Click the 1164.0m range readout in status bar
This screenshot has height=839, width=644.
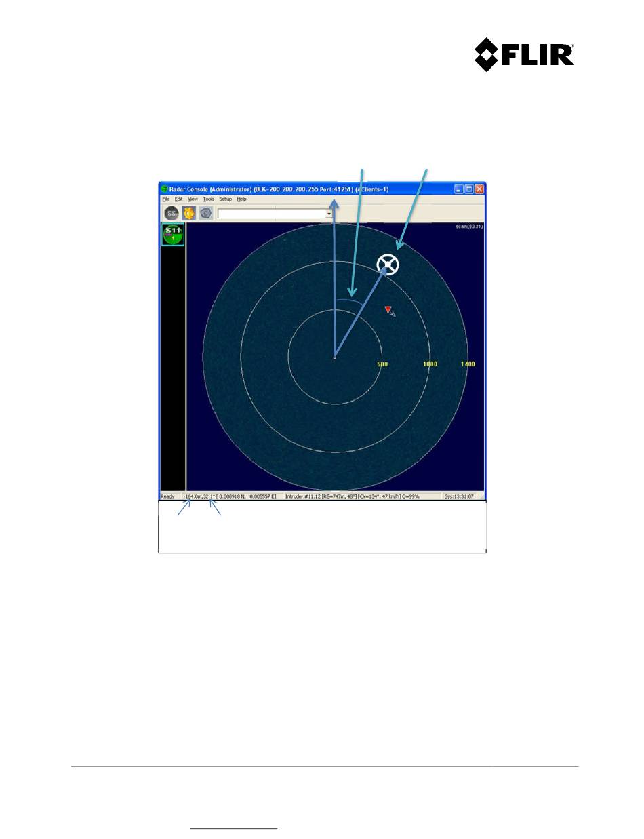point(193,496)
